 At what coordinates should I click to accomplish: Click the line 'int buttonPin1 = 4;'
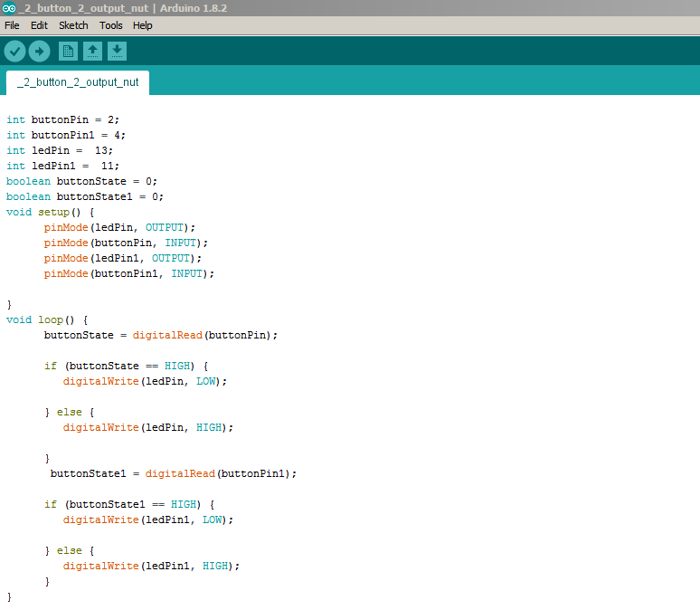(66, 135)
